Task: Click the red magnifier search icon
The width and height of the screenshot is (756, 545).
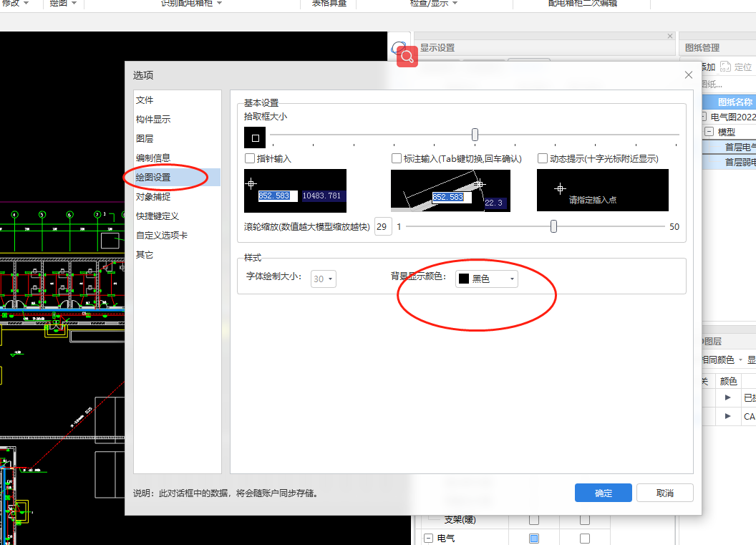Action: pos(407,56)
